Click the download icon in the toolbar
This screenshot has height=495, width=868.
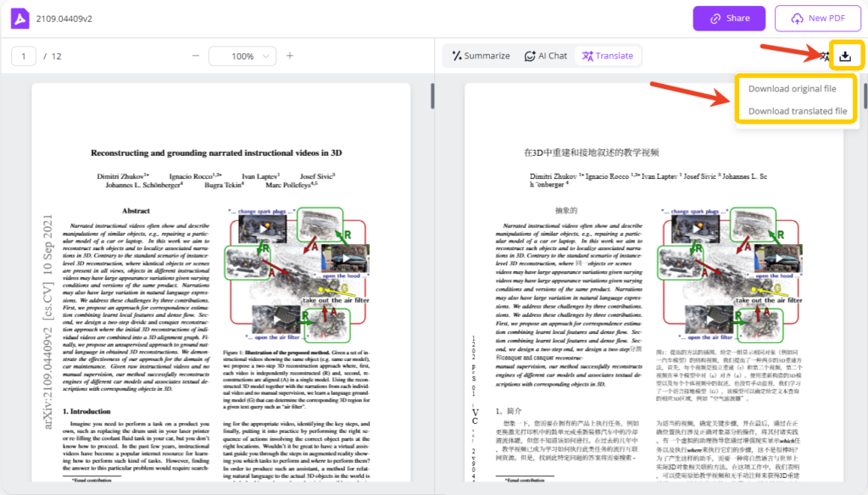coord(844,56)
